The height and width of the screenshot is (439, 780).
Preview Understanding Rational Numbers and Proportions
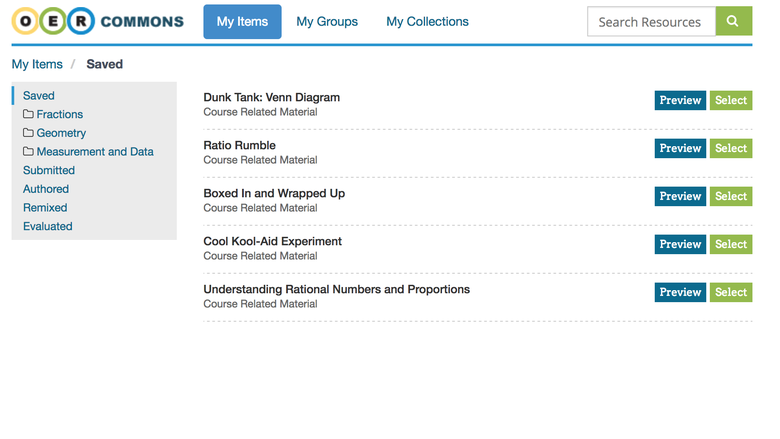[x=680, y=292]
